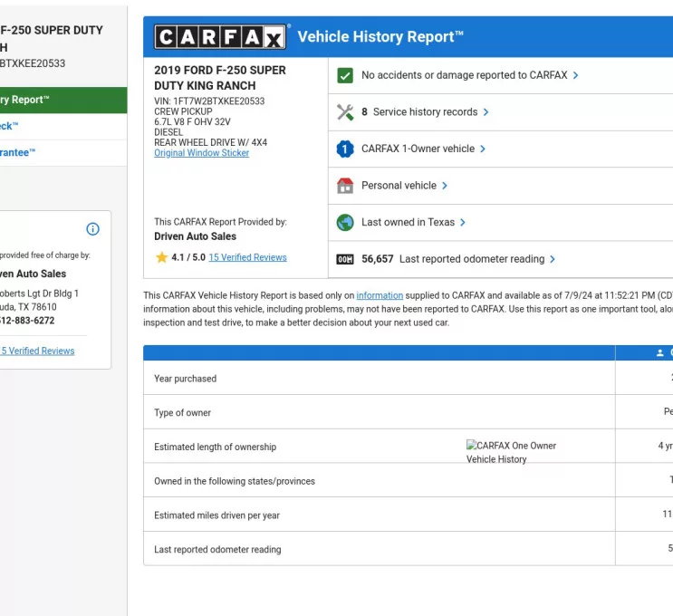Click the blue 1-Owner badge icon
The height and width of the screenshot is (616, 673).
pyautogui.click(x=345, y=149)
